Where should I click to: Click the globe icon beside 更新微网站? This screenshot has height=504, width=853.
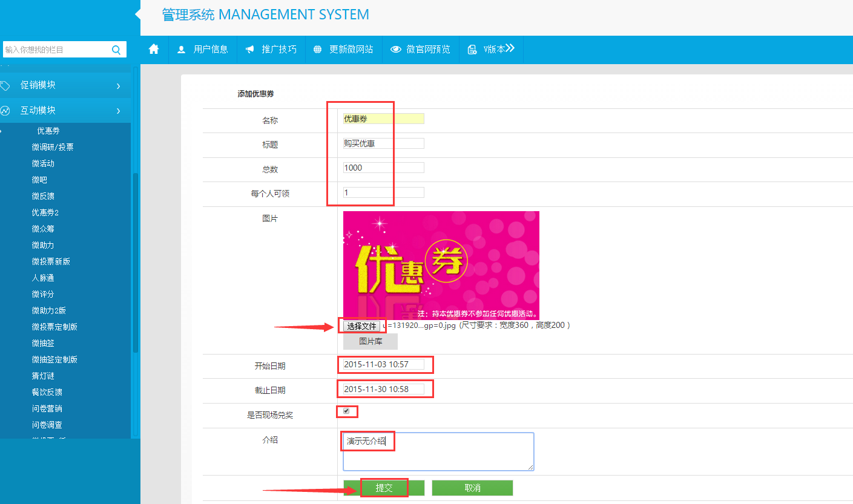point(317,50)
